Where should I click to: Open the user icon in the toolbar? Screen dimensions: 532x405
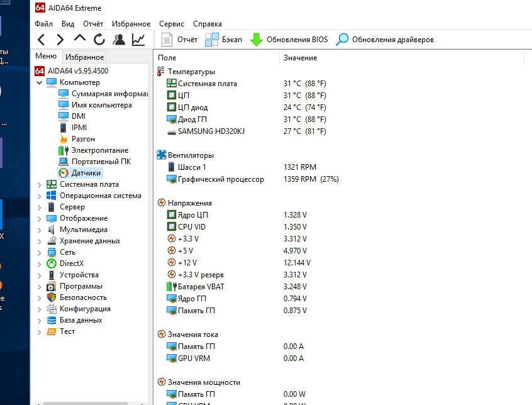coord(119,40)
